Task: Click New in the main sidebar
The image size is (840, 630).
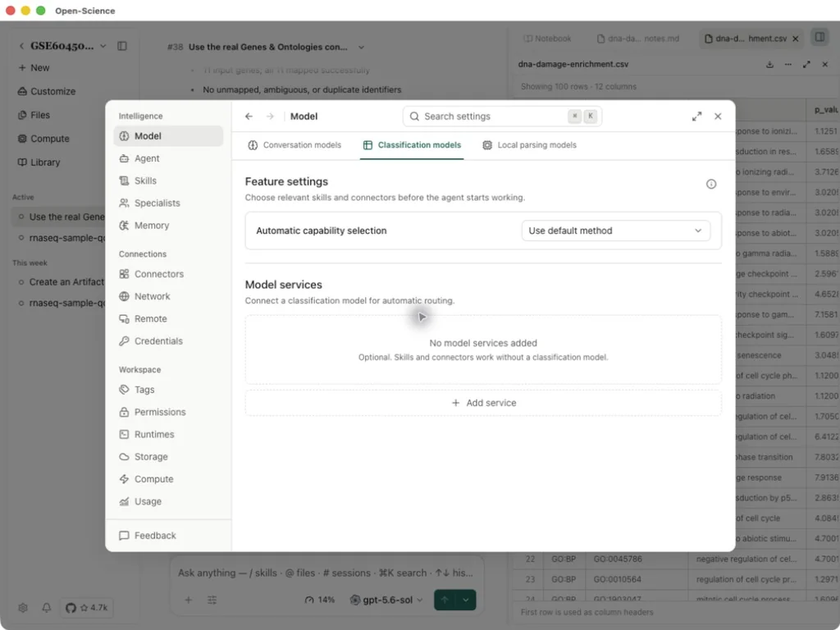Action: pyautogui.click(x=34, y=67)
